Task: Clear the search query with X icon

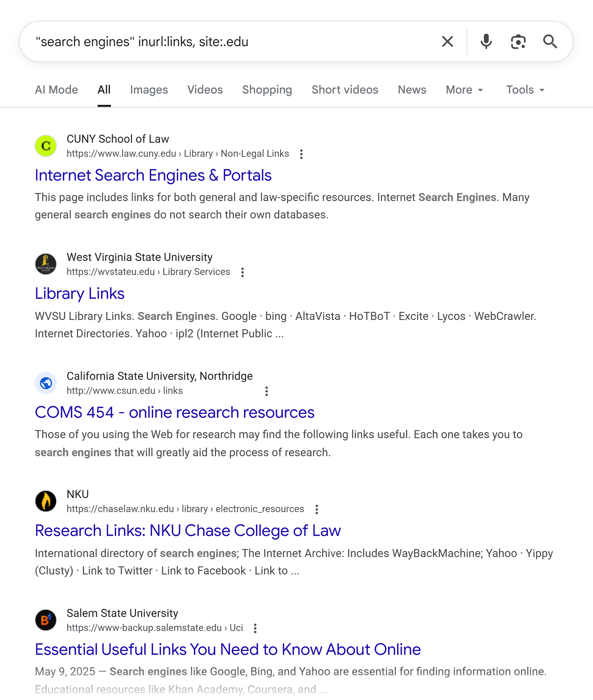Action: pos(447,42)
